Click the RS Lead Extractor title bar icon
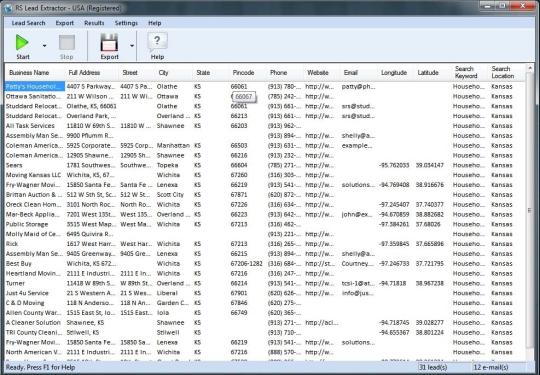 pos(9,8)
